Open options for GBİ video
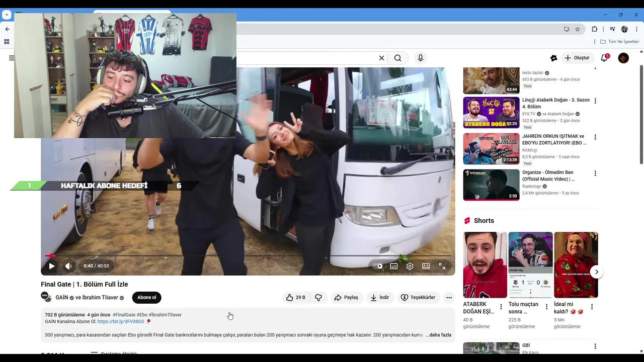Screen dimensions: 644x362 (595, 346)
